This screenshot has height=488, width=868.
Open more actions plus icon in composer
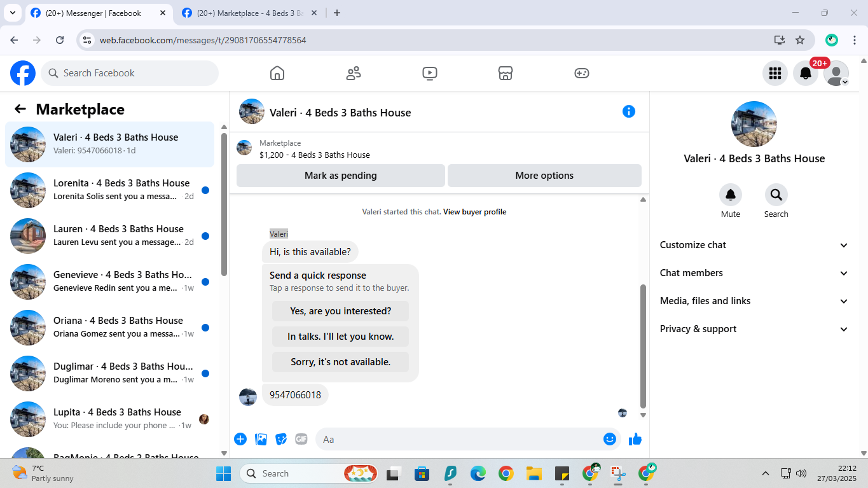[x=240, y=439]
